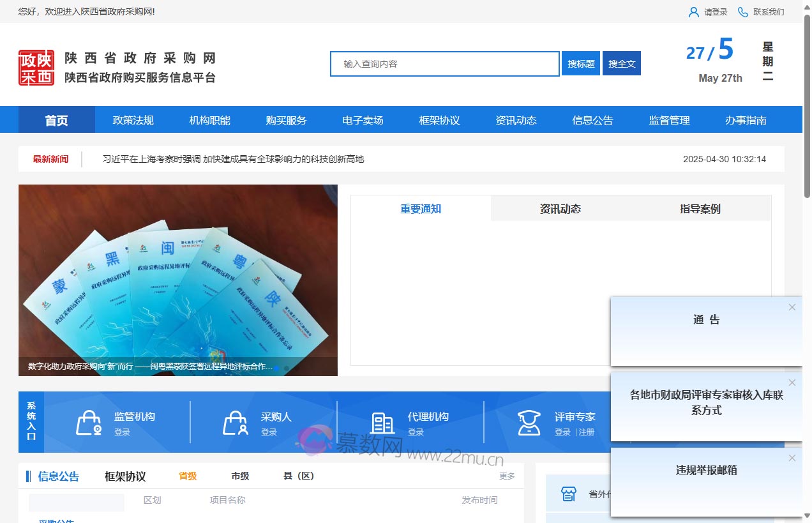Open the 电子卖场 menu item
The width and height of the screenshot is (812, 523).
[x=363, y=119]
